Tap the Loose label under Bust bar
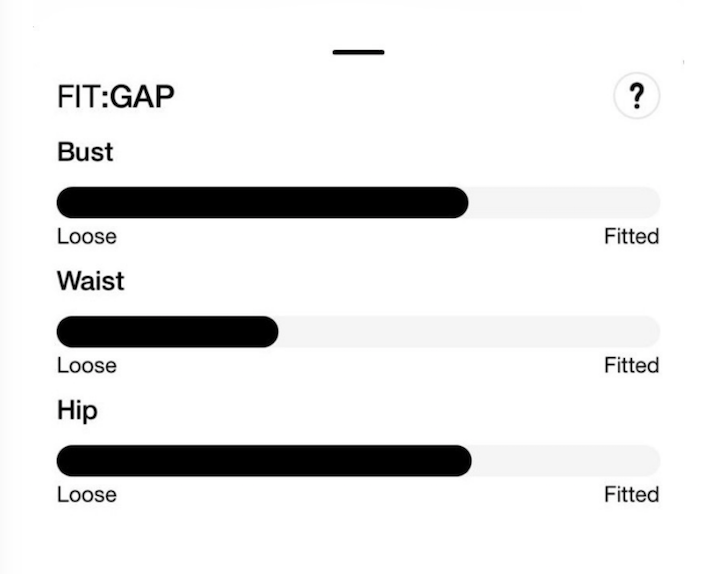The width and height of the screenshot is (711, 574). [86, 237]
